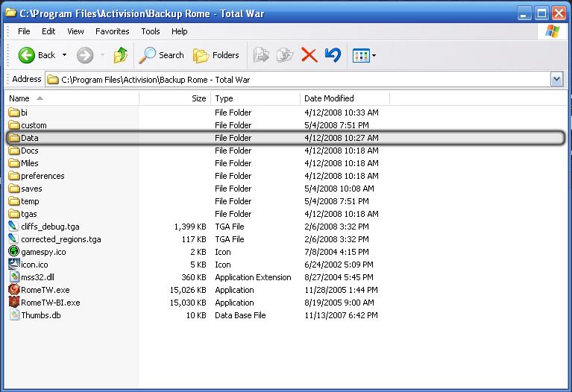Click the 15,026 KB size value
Viewport: 572px width, 392px height.
(x=188, y=290)
